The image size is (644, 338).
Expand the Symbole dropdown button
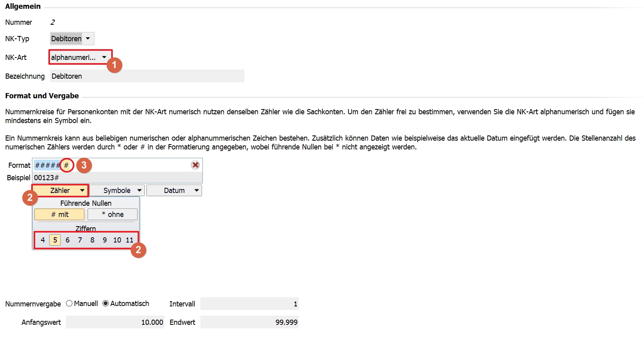(x=117, y=191)
